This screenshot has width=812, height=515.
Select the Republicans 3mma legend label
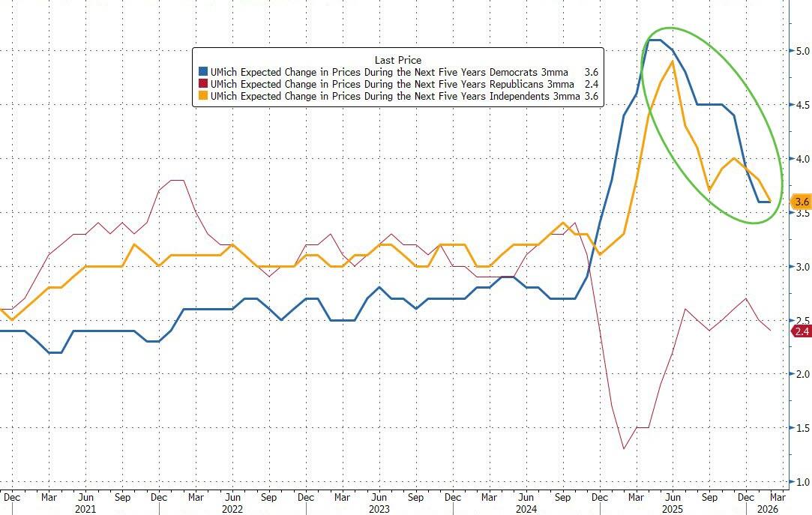(x=392, y=85)
